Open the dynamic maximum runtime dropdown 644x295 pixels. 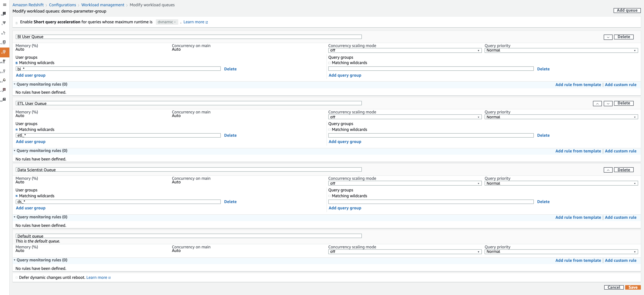click(x=167, y=22)
